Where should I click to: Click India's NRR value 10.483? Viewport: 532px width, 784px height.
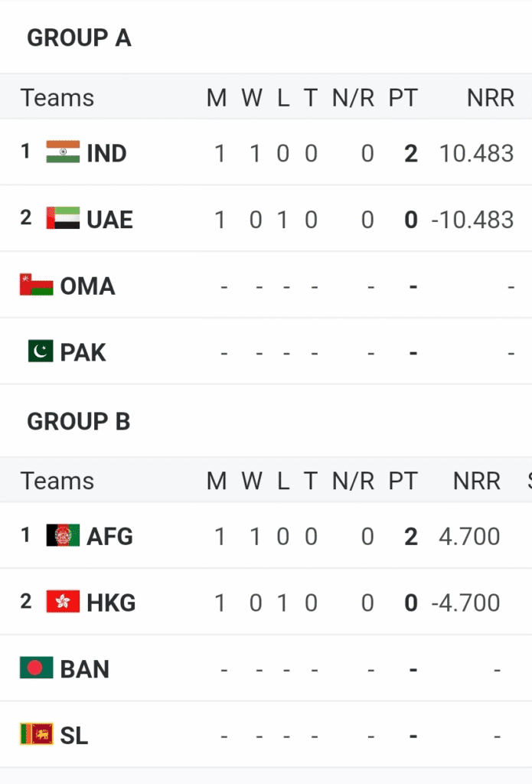coord(476,153)
